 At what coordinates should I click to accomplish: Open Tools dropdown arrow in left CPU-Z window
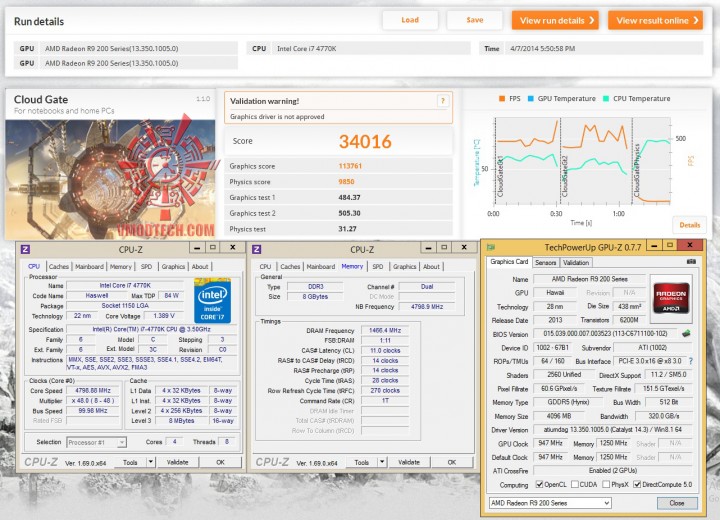(151, 462)
